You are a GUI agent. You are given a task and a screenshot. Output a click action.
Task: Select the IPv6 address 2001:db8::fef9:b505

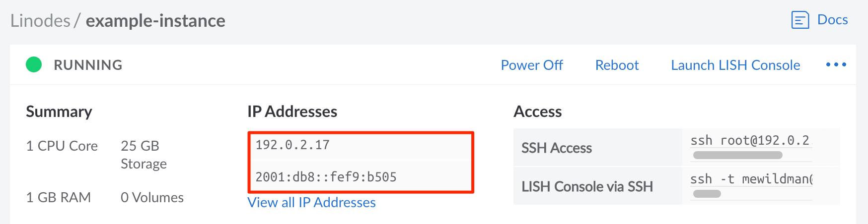[x=326, y=177]
